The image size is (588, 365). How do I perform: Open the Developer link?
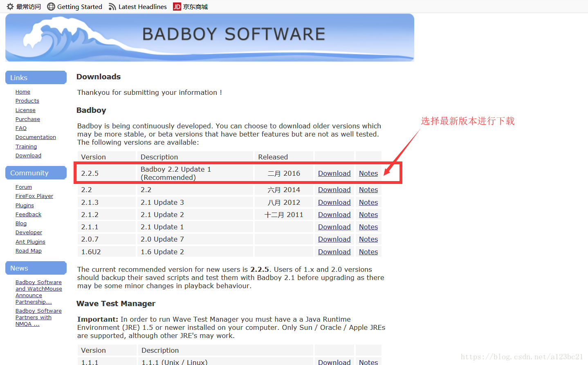[x=29, y=233]
